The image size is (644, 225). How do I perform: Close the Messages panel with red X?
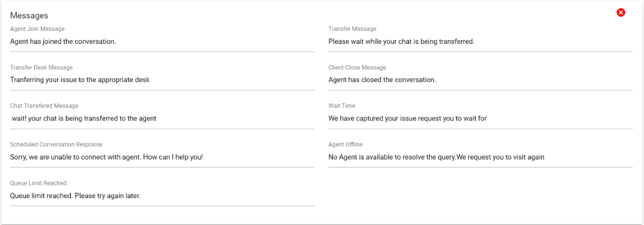click(x=621, y=13)
